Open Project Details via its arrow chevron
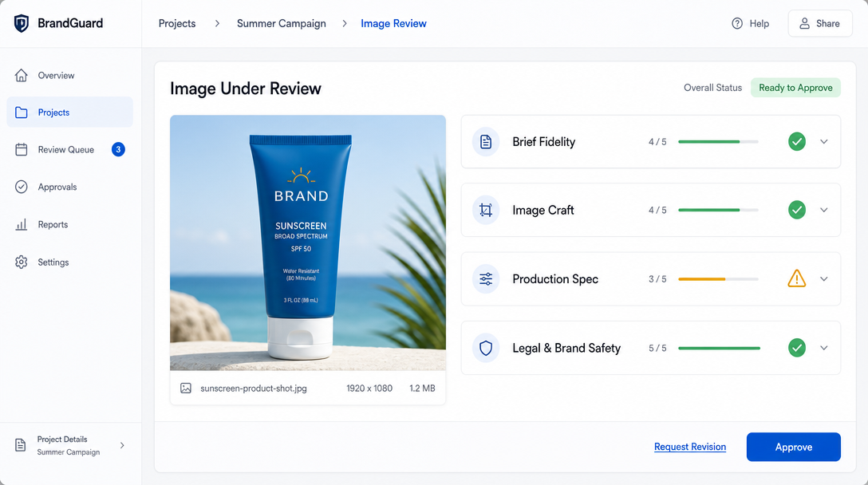 point(122,445)
